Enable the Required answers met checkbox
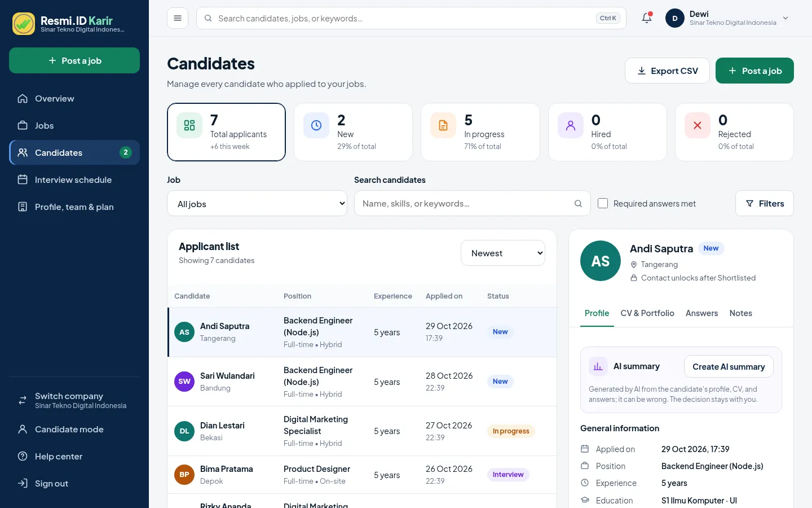The image size is (812, 508). click(603, 203)
